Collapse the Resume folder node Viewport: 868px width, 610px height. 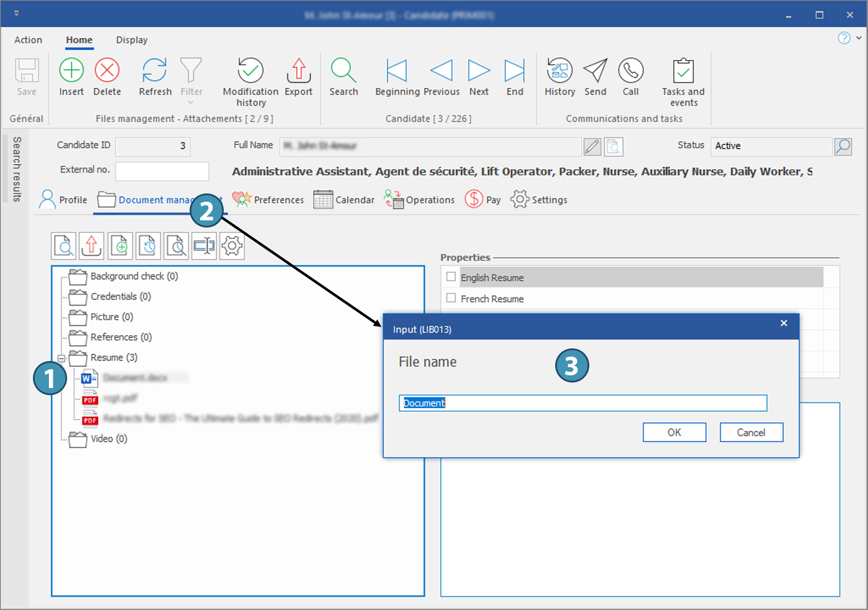[x=62, y=358]
